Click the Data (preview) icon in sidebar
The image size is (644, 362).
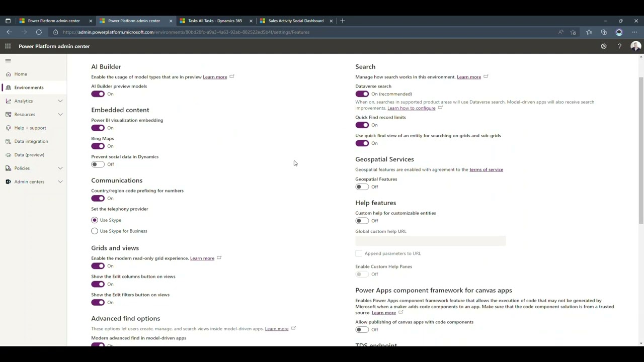8,155
